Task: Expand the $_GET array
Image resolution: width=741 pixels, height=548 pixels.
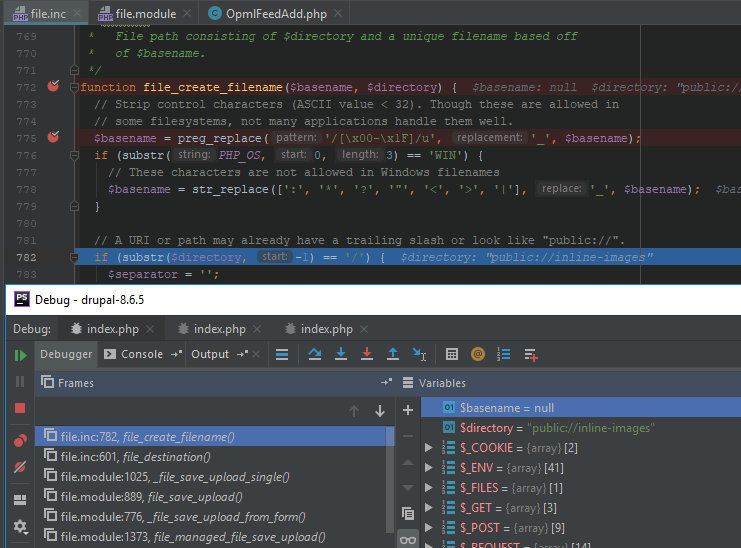Action: tap(429, 507)
